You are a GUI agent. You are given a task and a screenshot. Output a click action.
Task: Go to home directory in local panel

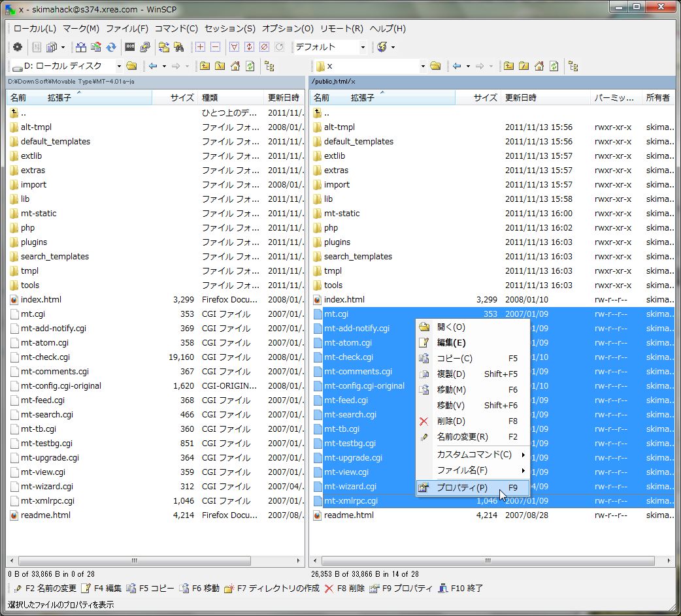pyautogui.click(x=235, y=66)
